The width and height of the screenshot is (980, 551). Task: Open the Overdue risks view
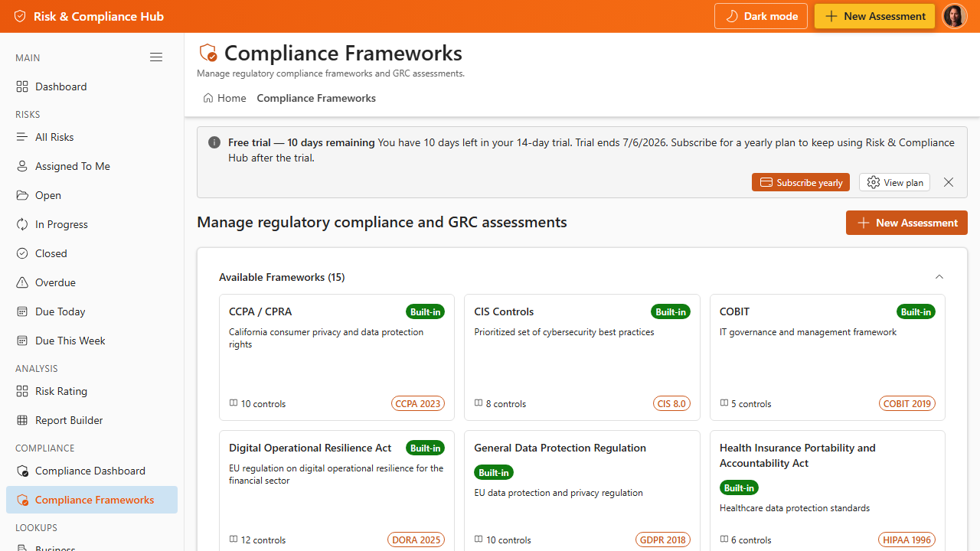point(92,282)
